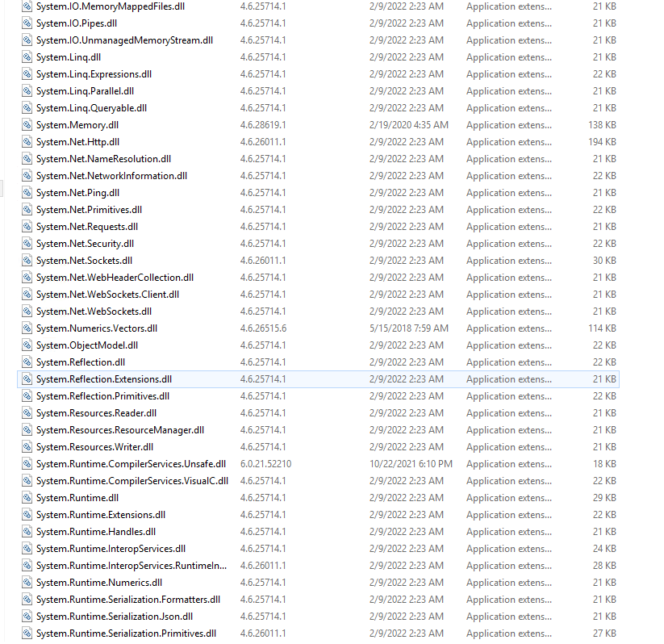Image resolution: width=664 pixels, height=644 pixels.
Task: Click the icon for System.Runtime.Serialization.Json.dll
Action: 27,616
